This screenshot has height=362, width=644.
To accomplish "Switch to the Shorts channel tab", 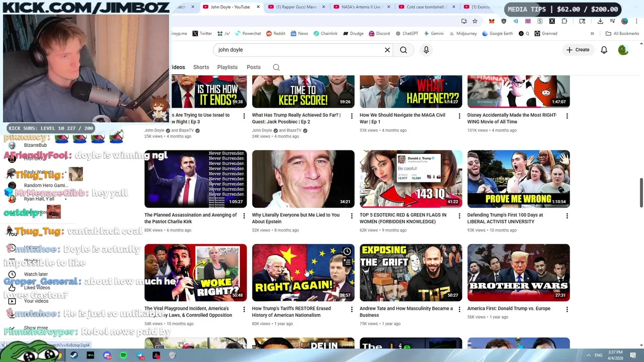I will (201, 67).
